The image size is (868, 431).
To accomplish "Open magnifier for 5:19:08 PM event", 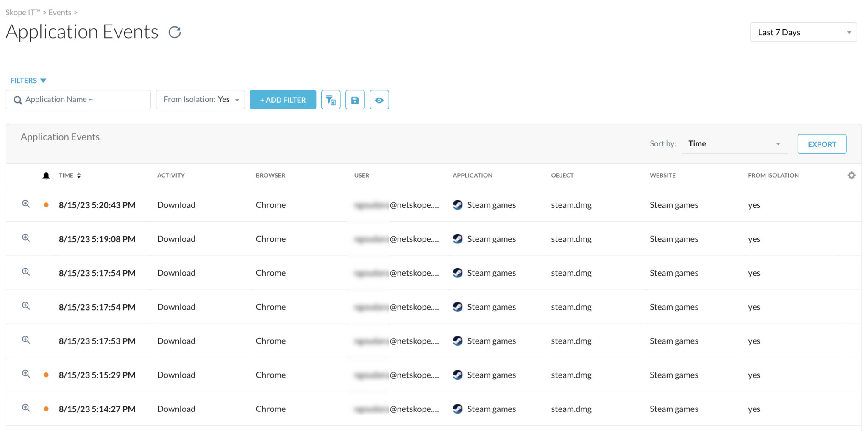I will coord(26,238).
